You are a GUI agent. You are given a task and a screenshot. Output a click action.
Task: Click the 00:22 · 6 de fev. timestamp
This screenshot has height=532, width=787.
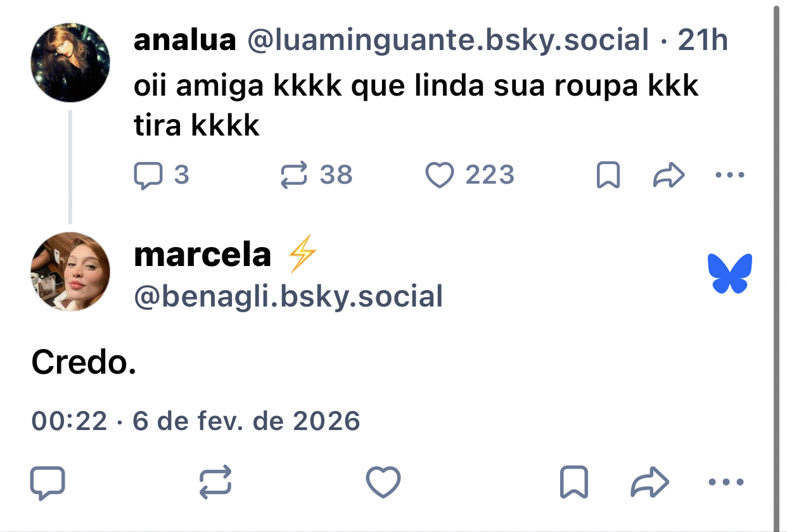(x=195, y=421)
